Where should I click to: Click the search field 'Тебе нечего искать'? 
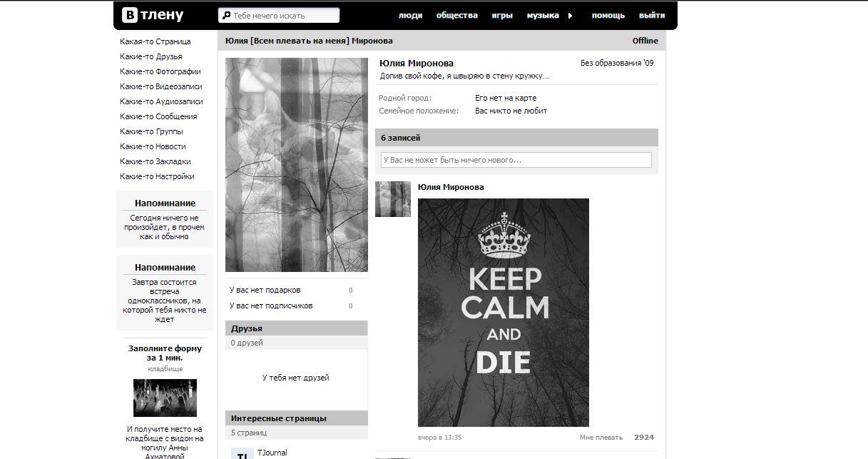tap(279, 15)
